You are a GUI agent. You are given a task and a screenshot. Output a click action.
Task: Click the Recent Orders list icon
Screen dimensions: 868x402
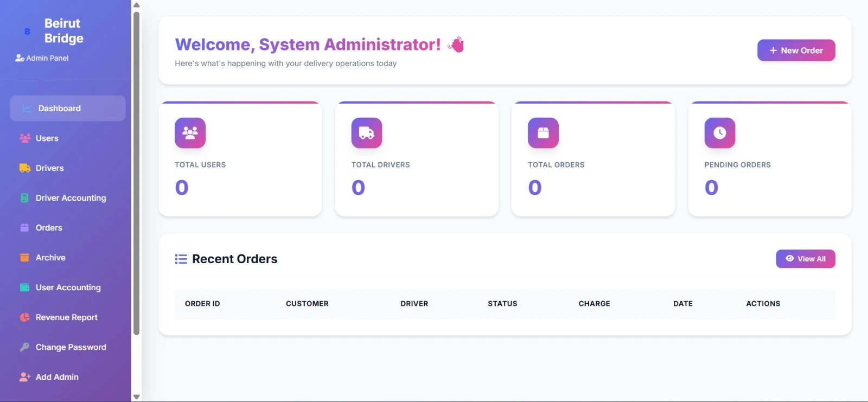[x=181, y=259]
